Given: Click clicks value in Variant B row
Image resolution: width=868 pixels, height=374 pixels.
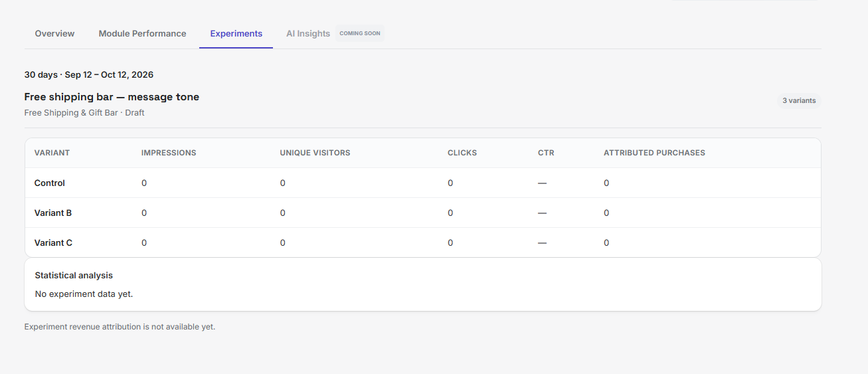Looking at the screenshot, I should click(x=450, y=213).
